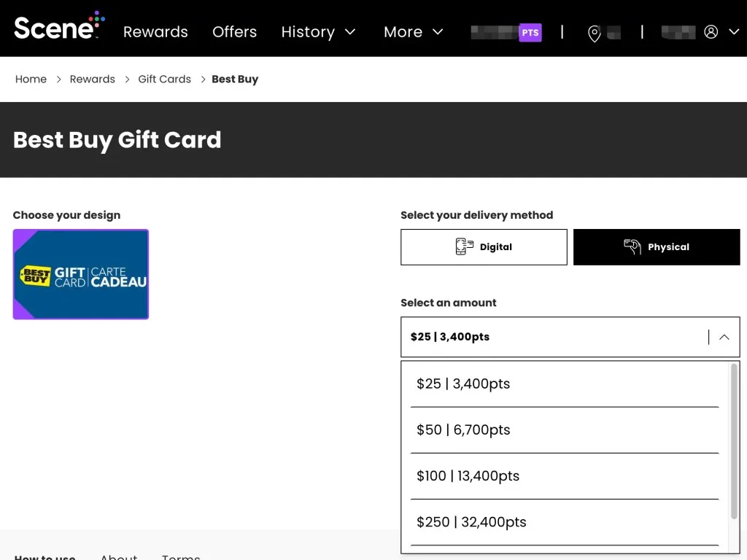Open the Rewards nav item
Image resolution: width=747 pixels, height=560 pixels.
pyautogui.click(x=155, y=32)
